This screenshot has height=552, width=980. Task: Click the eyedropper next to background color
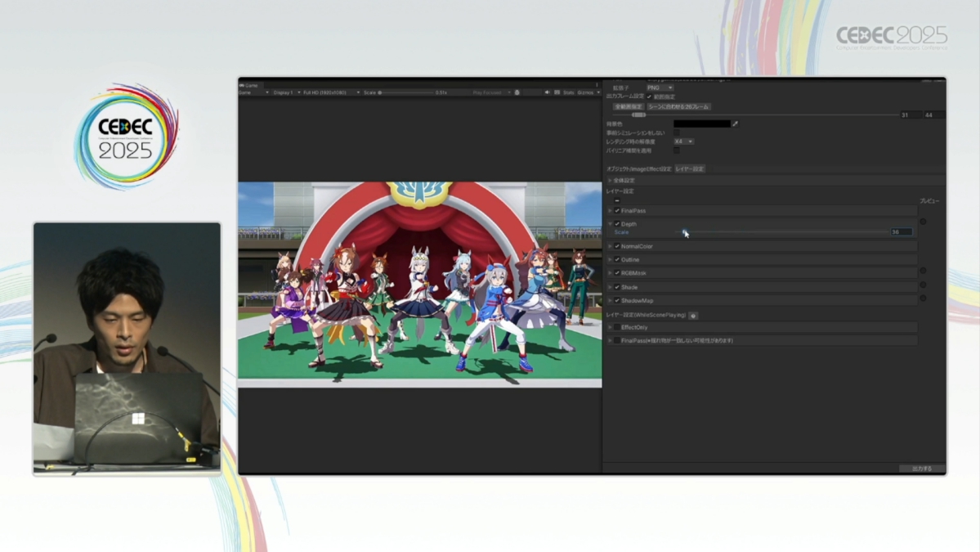click(735, 123)
